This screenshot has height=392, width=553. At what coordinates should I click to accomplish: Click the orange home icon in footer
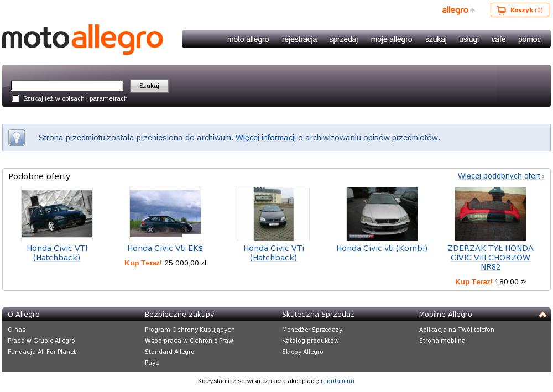pos(542,315)
